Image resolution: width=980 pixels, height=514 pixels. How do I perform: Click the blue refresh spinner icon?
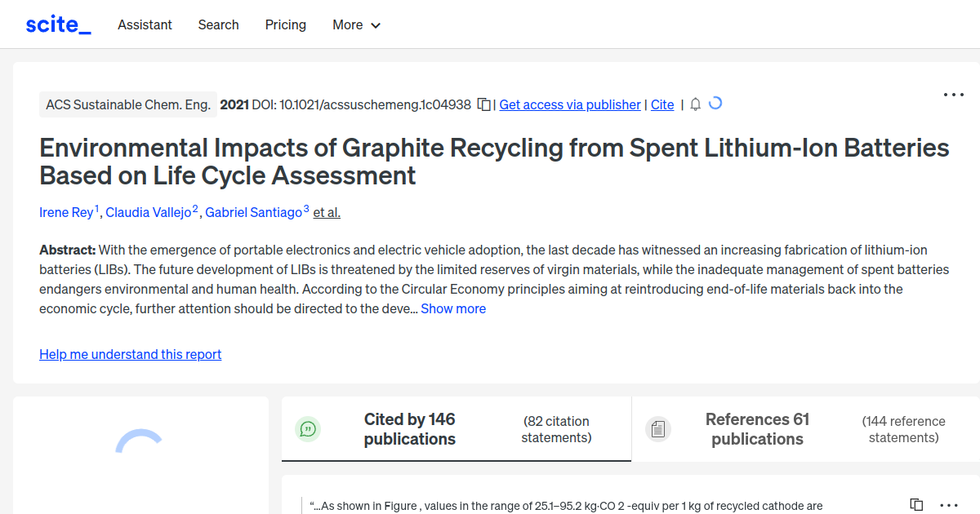tap(715, 104)
